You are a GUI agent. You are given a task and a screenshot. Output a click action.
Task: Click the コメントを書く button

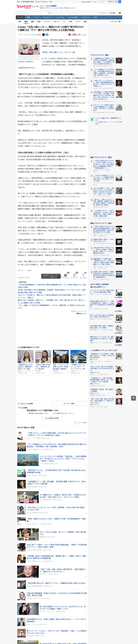click(69, 403)
